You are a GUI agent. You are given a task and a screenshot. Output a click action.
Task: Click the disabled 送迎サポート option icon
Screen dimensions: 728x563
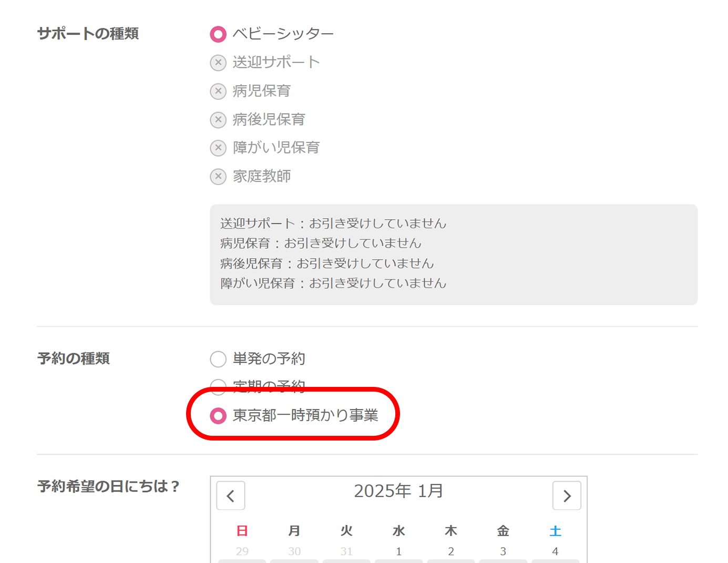(x=218, y=63)
